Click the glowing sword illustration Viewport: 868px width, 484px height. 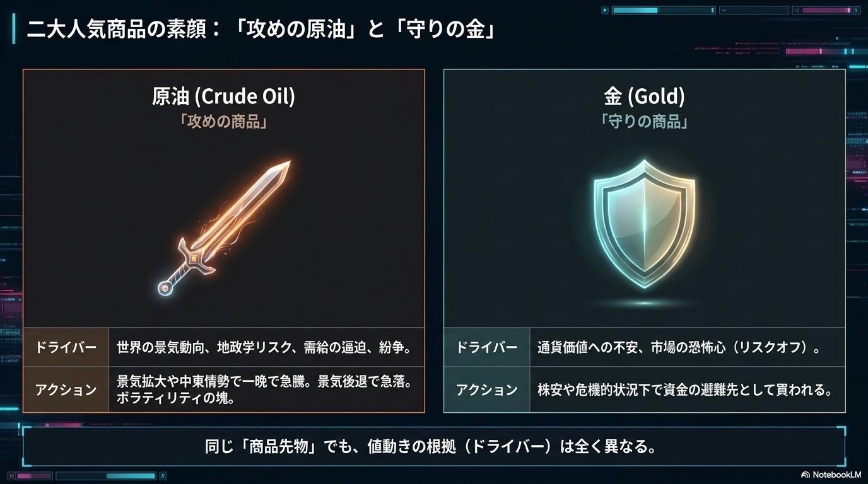[224, 228]
